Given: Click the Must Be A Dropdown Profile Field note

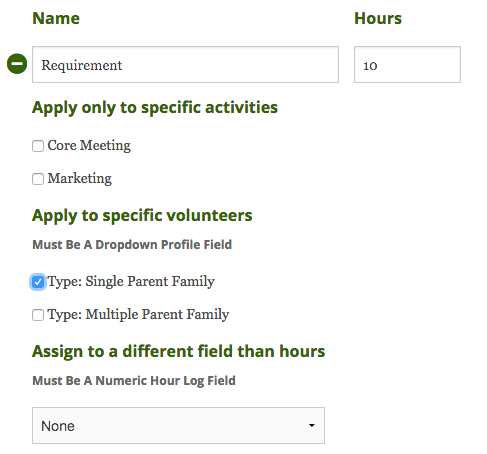Looking at the screenshot, I should 132,245.
